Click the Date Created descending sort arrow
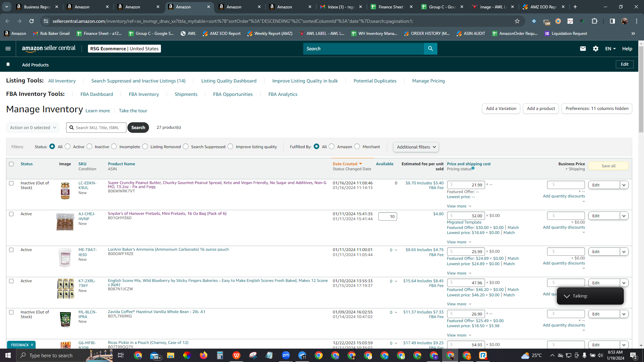The width and height of the screenshot is (644, 362). pyautogui.click(x=361, y=164)
